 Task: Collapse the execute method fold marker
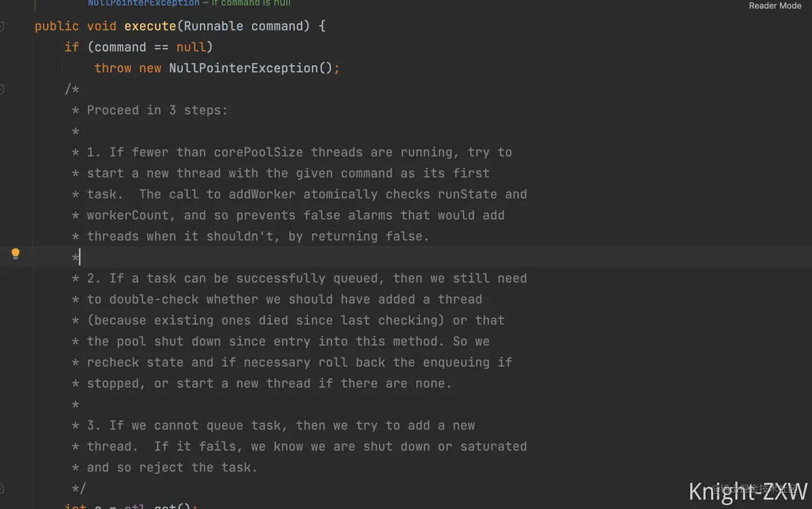2,26
